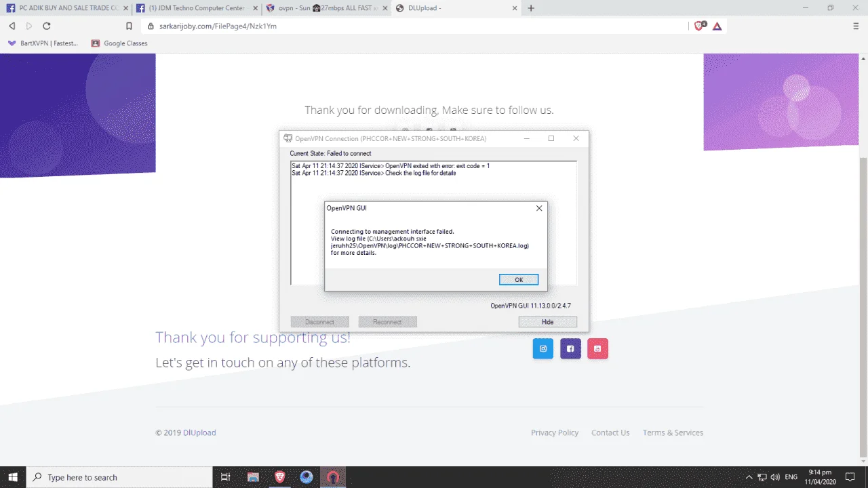Open the Google Classes bookmark
Image resolution: width=868 pixels, height=488 pixels.
click(x=119, y=43)
